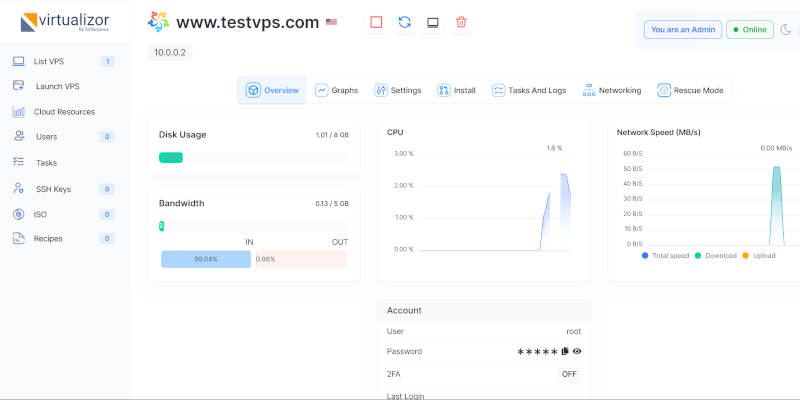The image size is (800, 400).
Task: Switch to the Graphs tab
Action: 336,90
